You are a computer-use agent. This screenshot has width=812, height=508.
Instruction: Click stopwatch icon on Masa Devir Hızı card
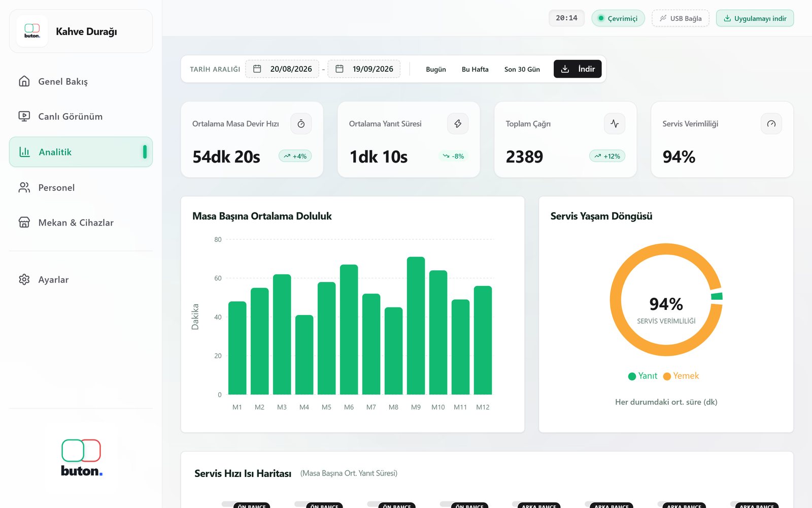tap(301, 124)
